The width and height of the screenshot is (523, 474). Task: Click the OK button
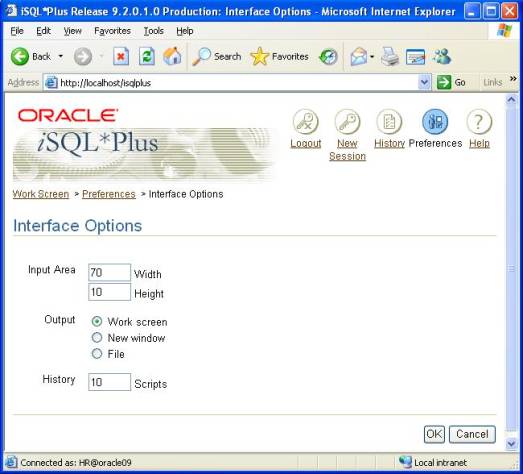[x=434, y=434]
